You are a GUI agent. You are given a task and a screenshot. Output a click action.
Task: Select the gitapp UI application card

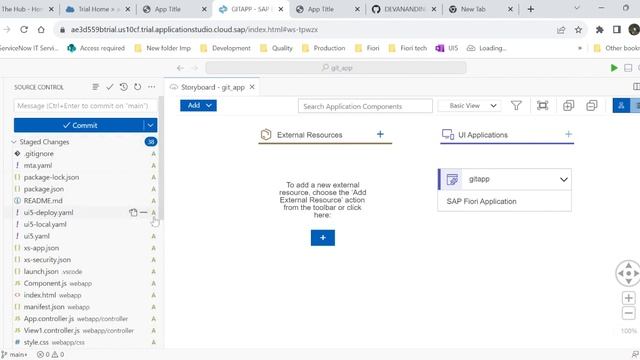tap(504, 190)
